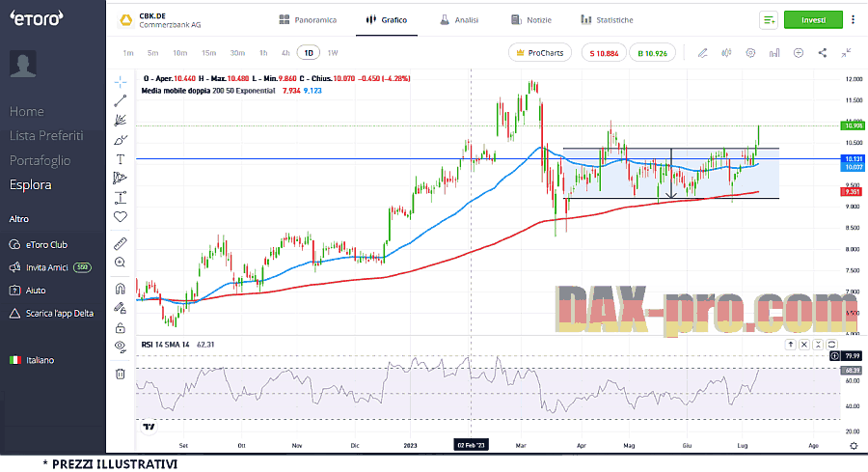Toggle the magnet snap mode
The width and height of the screenshot is (868, 472).
pos(121,289)
